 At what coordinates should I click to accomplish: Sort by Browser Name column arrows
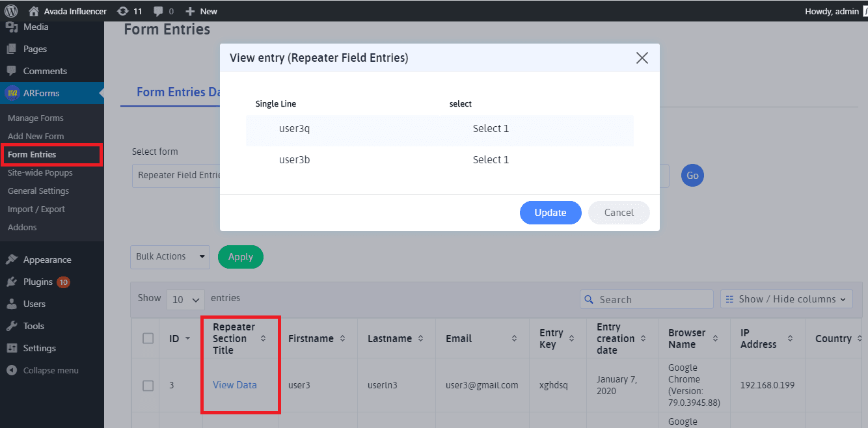[x=715, y=338]
